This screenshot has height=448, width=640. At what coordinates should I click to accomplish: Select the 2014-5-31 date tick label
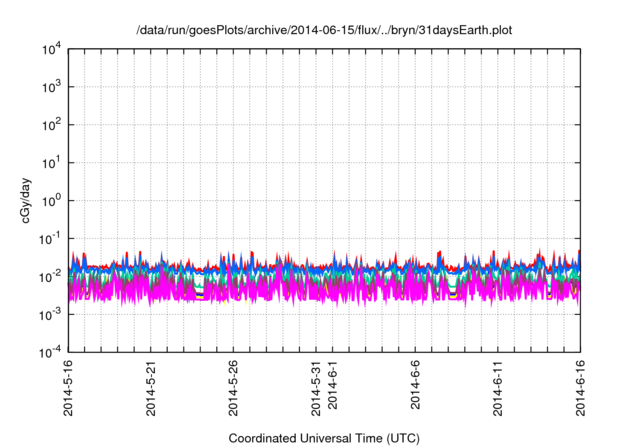317,386
